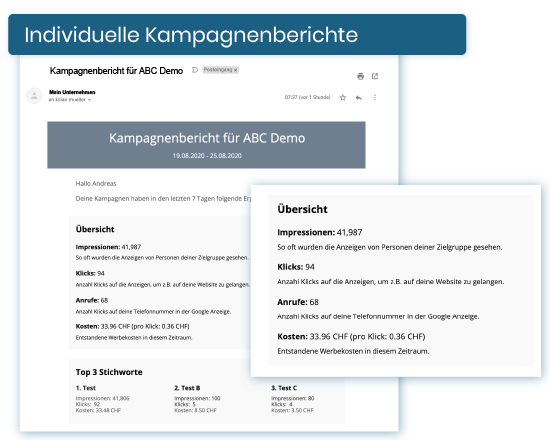Click 'Anrufe: 68' in the email body
Screen dimensions: 550x440
coord(92,300)
